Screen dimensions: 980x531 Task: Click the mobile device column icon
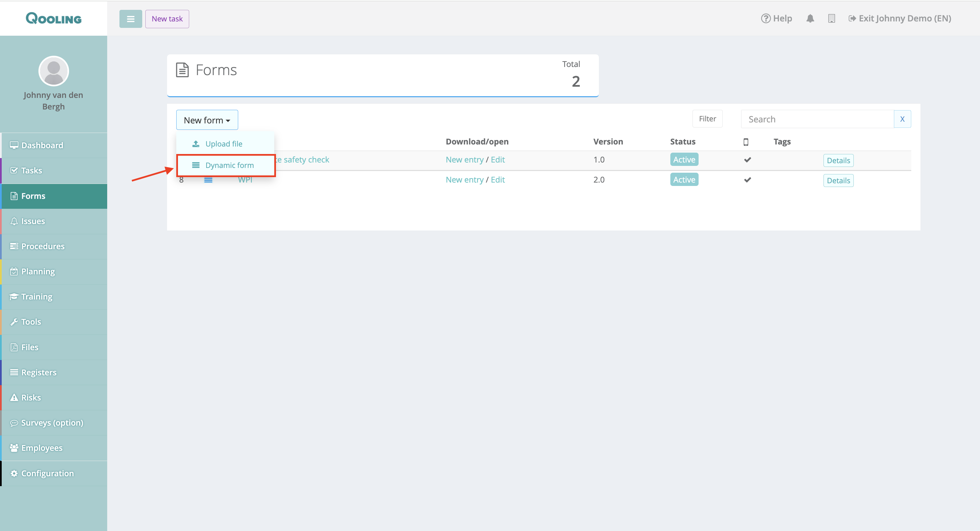point(746,142)
